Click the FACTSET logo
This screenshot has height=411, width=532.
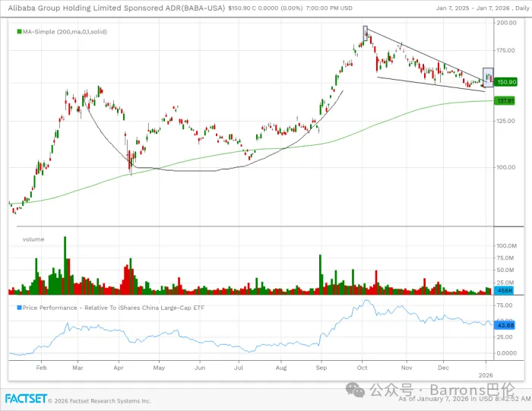point(26,398)
